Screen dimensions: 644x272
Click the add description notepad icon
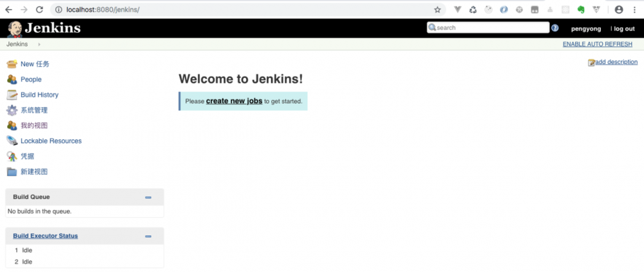point(591,63)
